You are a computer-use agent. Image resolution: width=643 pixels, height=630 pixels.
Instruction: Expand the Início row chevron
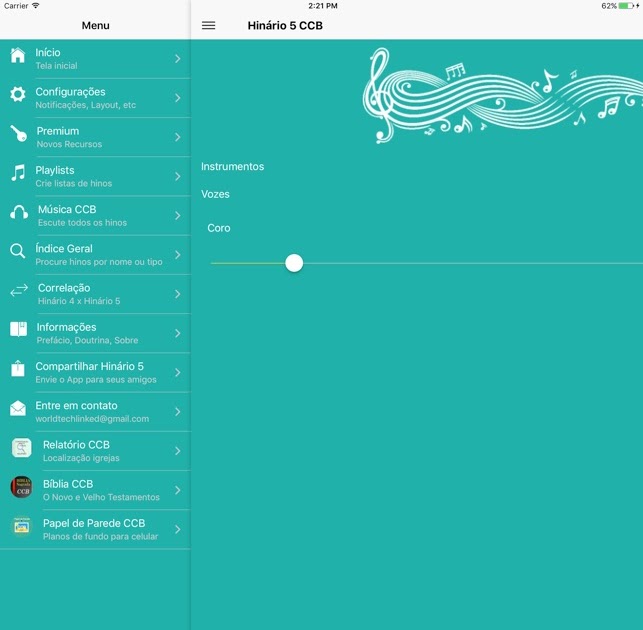click(x=178, y=59)
